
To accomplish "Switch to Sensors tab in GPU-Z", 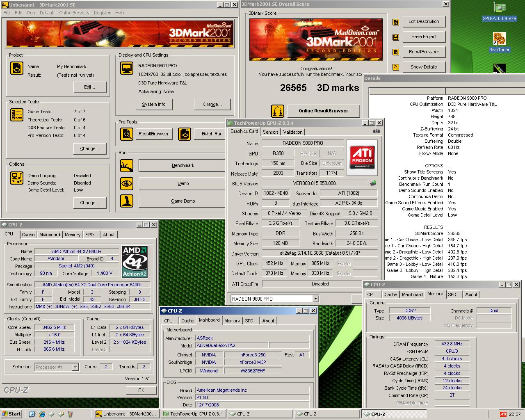I will 271,132.
